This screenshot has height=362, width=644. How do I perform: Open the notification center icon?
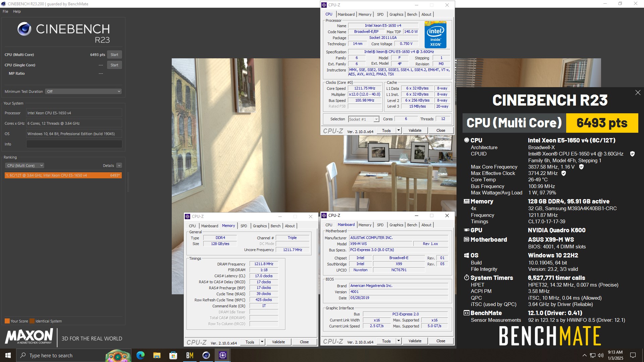click(633, 355)
